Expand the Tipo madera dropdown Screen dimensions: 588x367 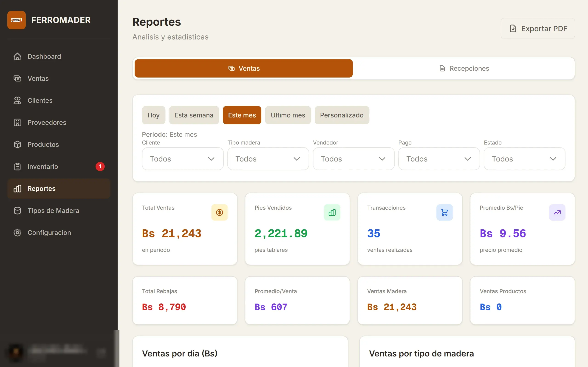click(268, 159)
